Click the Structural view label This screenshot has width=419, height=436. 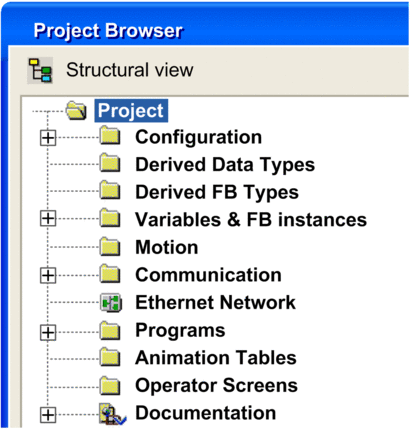click(x=130, y=70)
